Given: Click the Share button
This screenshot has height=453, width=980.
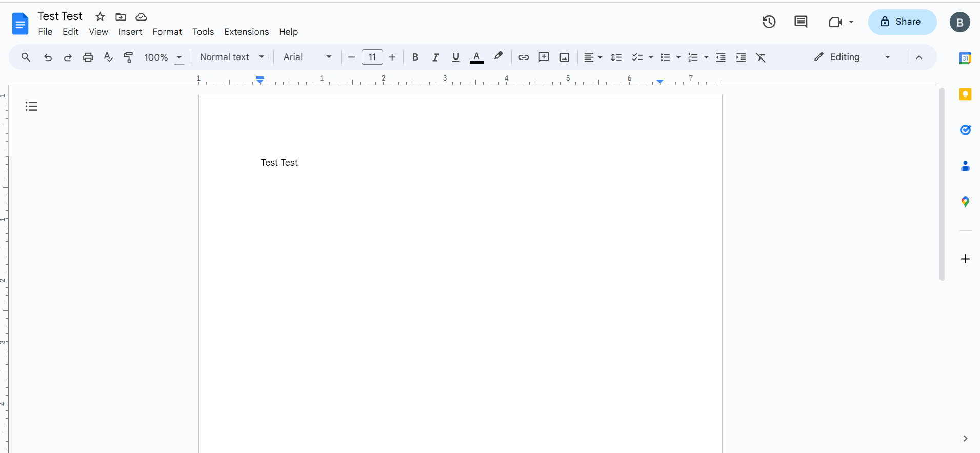Looking at the screenshot, I should coord(902,22).
